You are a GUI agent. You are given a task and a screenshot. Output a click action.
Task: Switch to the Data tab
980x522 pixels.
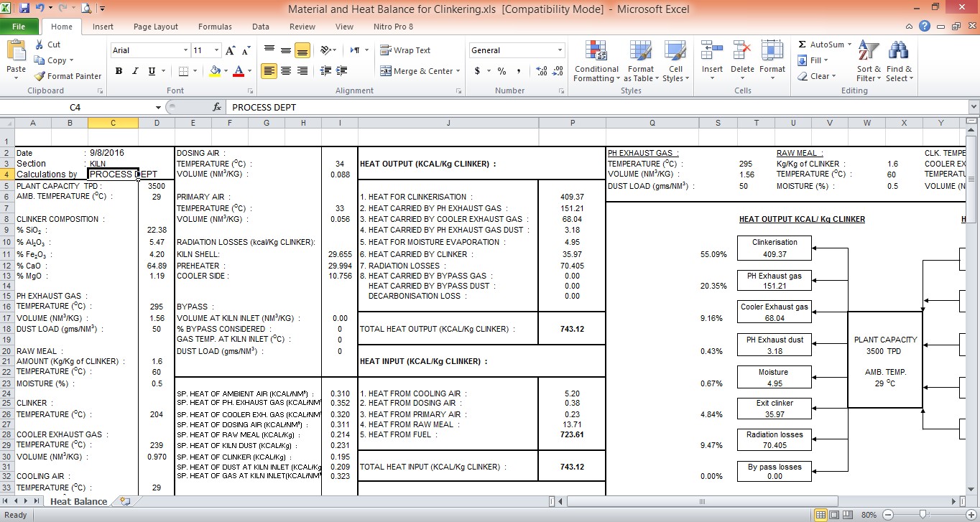tap(261, 27)
